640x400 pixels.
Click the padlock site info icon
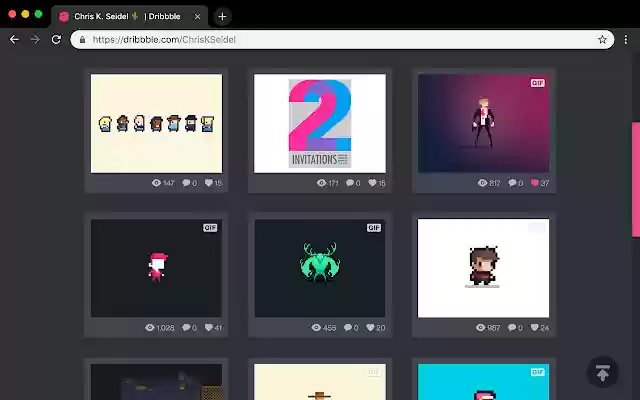click(82, 40)
